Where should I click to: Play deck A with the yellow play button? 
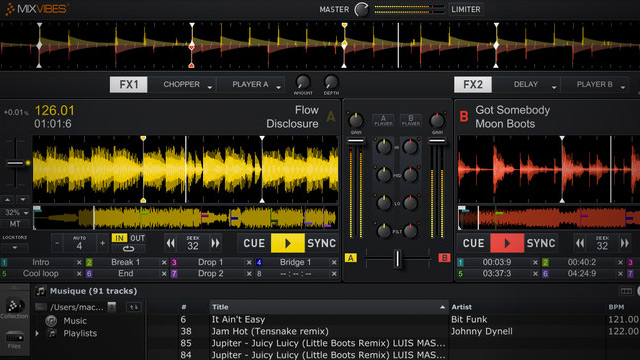click(288, 243)
